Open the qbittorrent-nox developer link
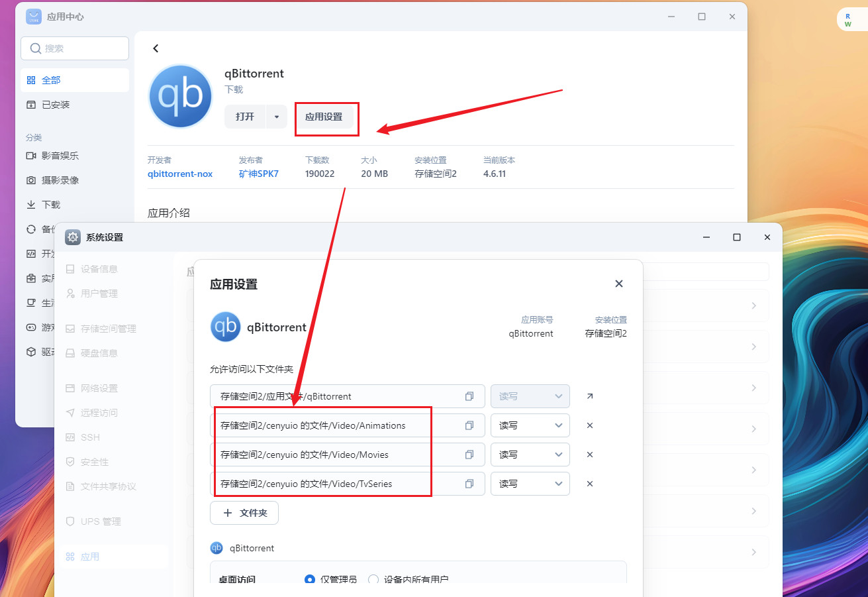This screenshot has height=597, width=868. click(180, 174)
